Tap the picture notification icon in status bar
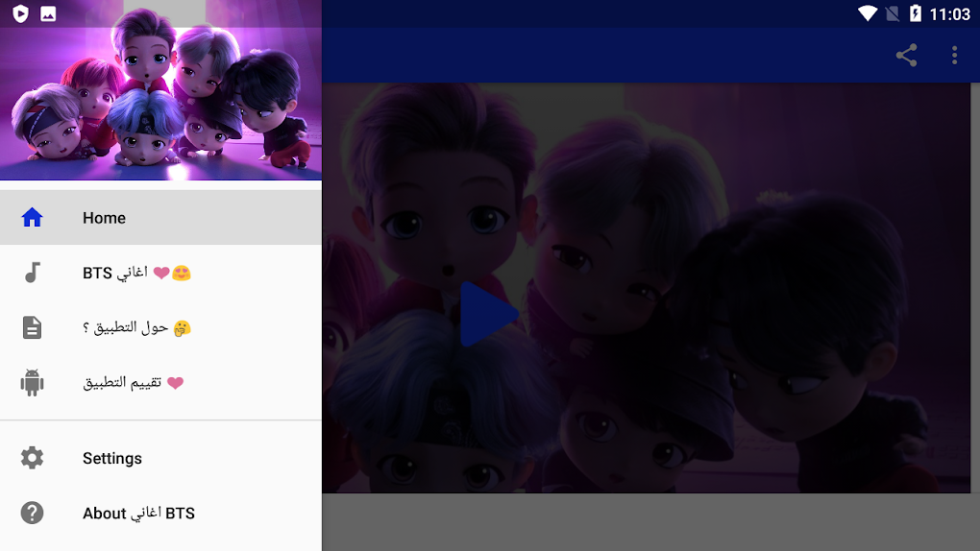 click(48, 13)
